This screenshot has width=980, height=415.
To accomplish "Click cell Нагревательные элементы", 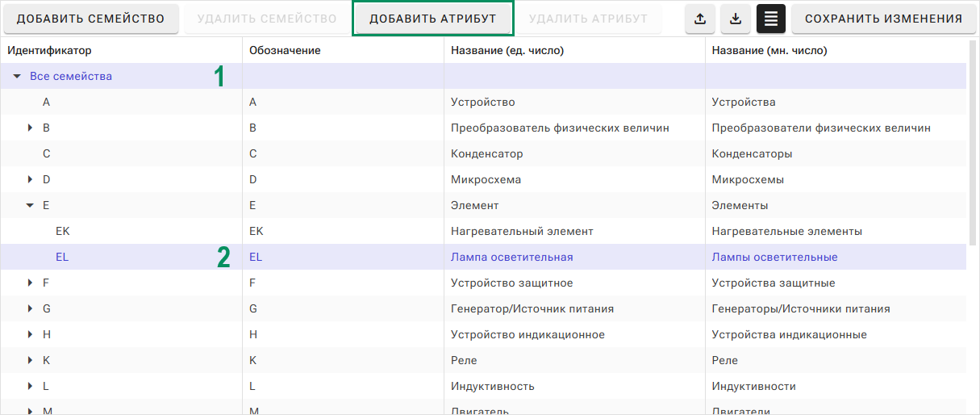I will 787,231.
